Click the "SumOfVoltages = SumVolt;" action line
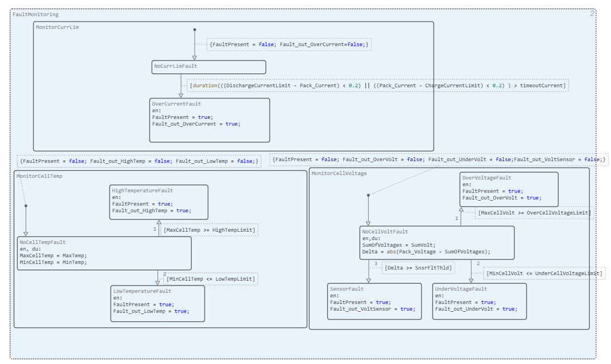The height and width of the screenshot is (364, 611). pos(399,245)
